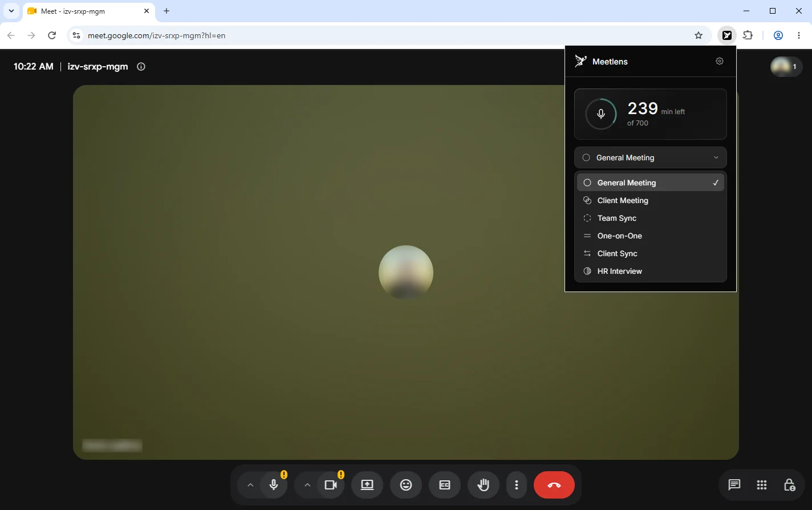Image resolution: width=812 pixels, height=510 pixels.
Task: Close the Meet tab
Action: click(146, 11)
